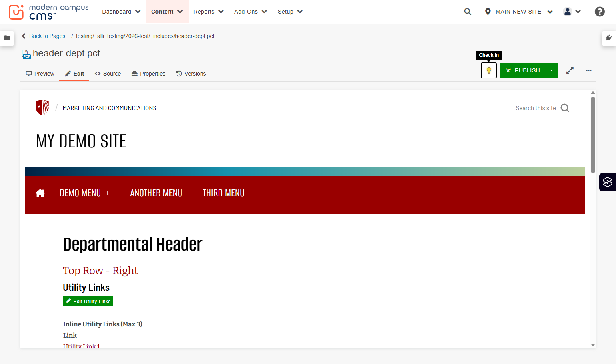The image size is (616, 364).
Task: Expand the Content menu
Action: (x=167, y=12)
